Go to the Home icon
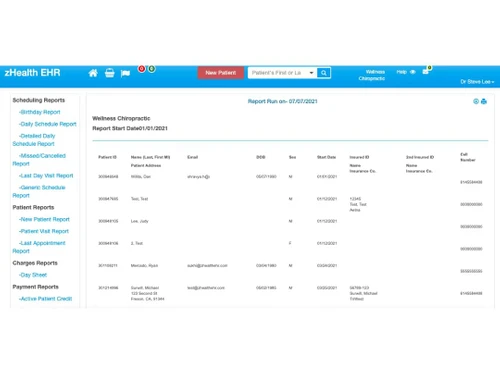The image size is (500, 375). point(93,73)
